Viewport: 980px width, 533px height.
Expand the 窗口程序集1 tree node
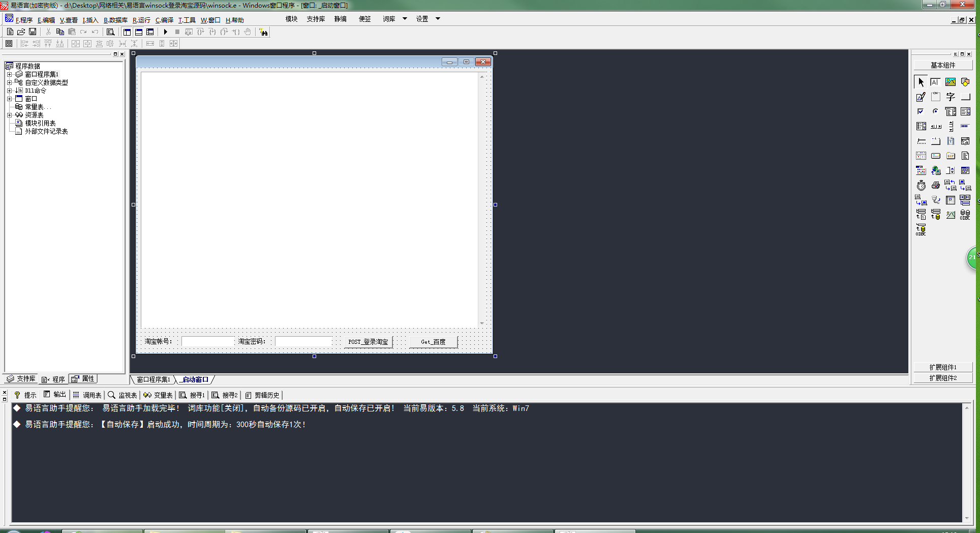click(9, 74)
